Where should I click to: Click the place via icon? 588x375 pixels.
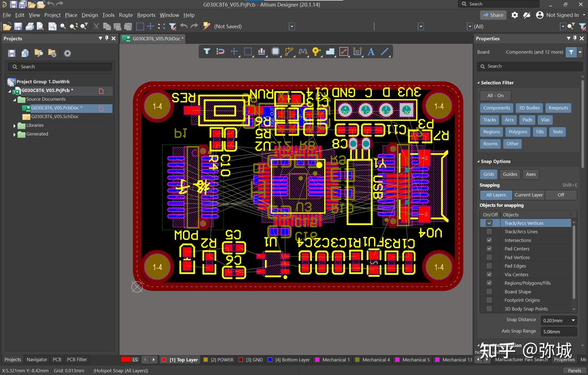click(316, 51)
